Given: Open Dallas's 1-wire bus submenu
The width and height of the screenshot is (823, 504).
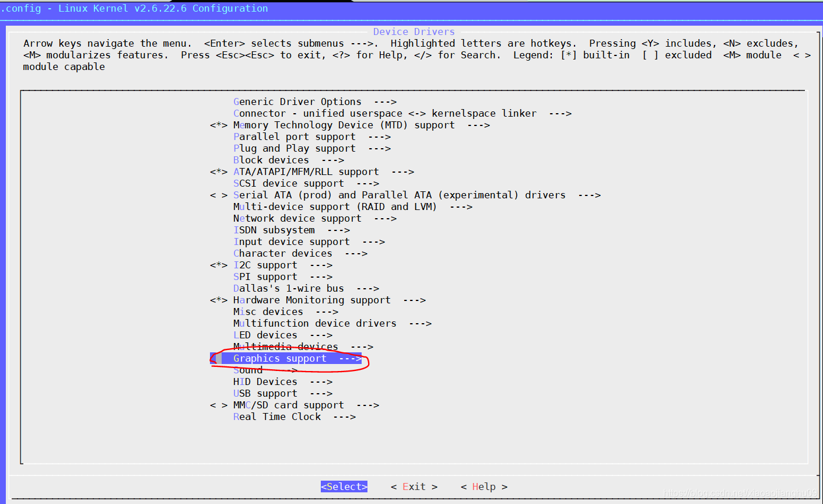Looking at the screenshot, I should pyautogui.click(x=306, y=288).
